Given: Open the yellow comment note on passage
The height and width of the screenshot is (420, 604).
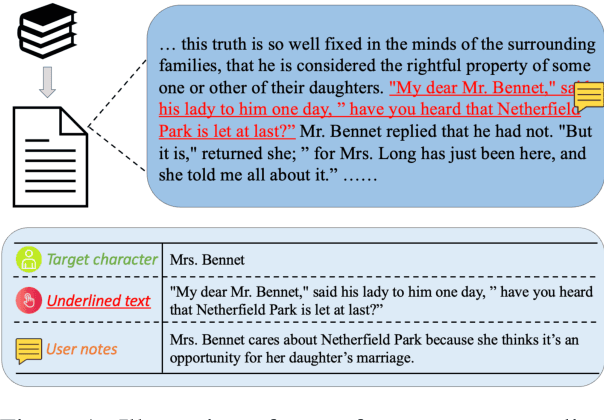Looking at the screenshot, I should point(590,96).
